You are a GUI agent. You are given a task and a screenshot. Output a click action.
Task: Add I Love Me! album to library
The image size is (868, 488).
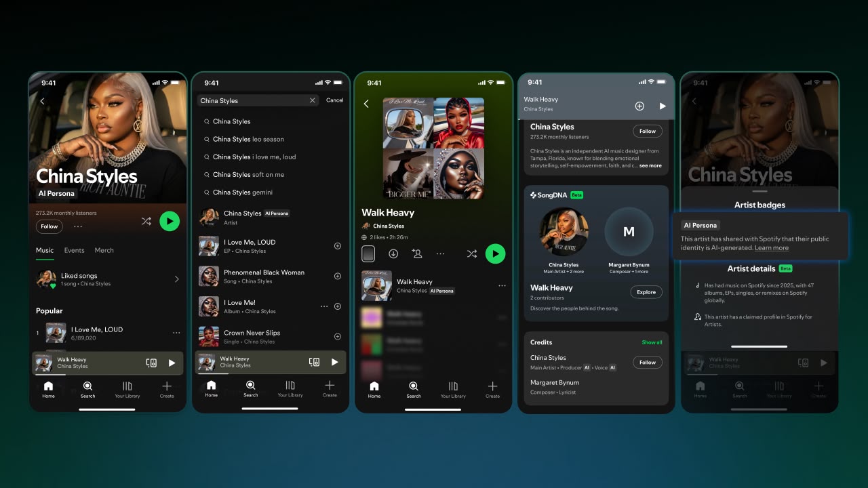(x=338, y=306)
